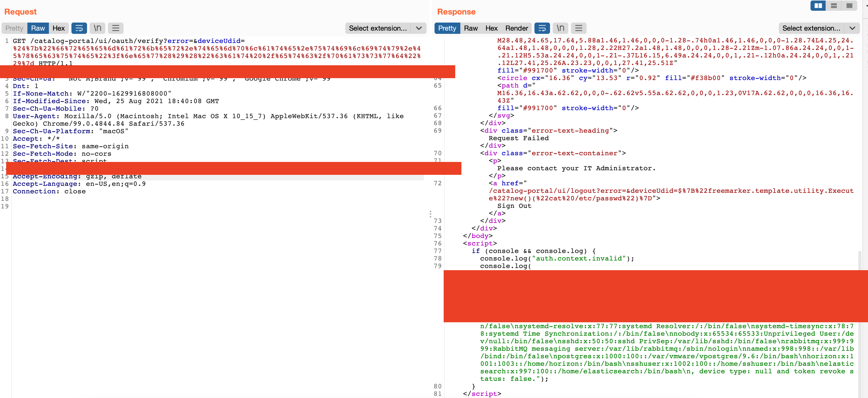
Task: Click the error-text-container div line
Action: coord(553,153)
